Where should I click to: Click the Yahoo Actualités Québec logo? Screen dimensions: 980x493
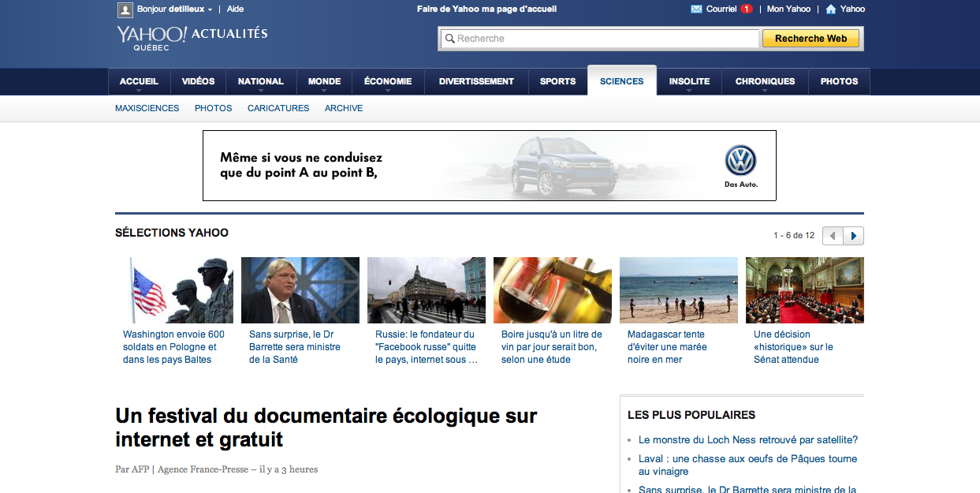[192, 37]
